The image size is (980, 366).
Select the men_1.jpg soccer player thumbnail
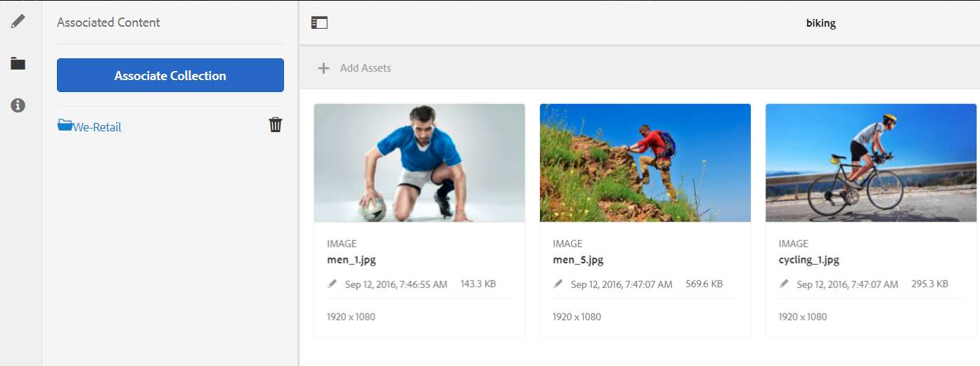point(419,163)
